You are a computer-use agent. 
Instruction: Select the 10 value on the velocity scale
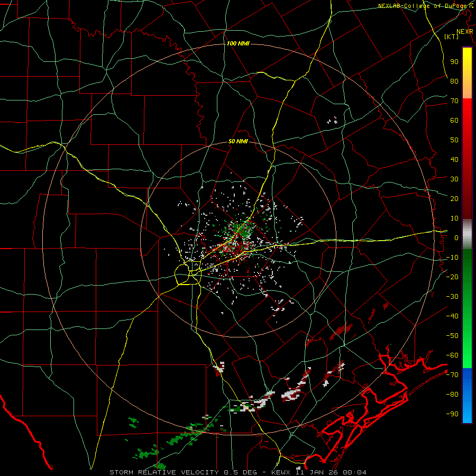[454, 218]
